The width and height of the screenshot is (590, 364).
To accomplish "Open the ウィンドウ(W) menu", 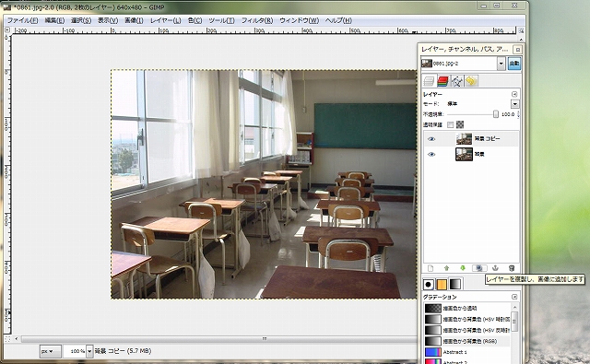I will tap(299, 20).
